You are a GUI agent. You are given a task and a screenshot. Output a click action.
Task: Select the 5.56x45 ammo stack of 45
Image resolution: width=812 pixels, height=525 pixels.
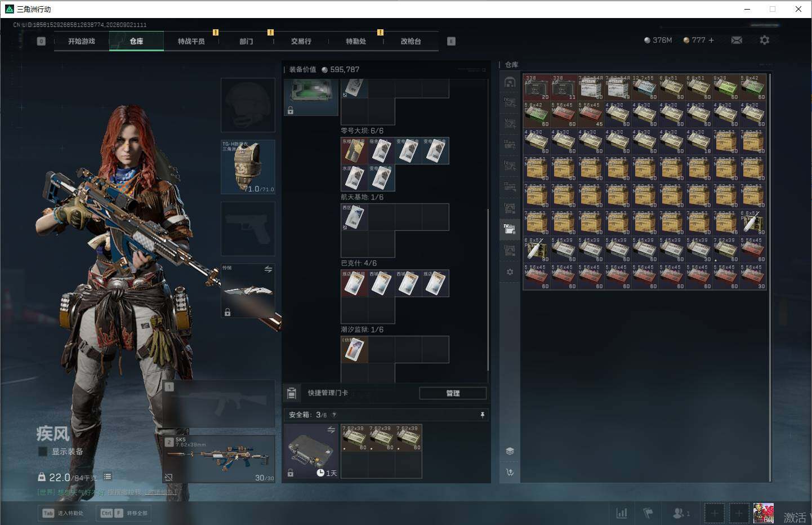point(591,114)
